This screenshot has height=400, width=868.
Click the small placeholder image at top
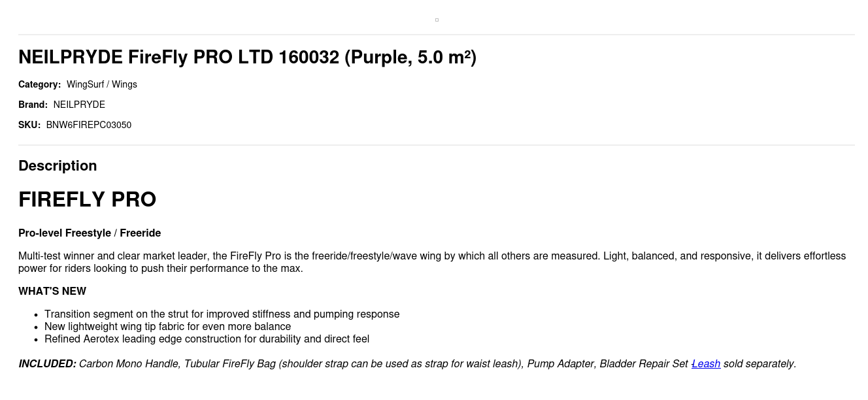pos(437,20)
